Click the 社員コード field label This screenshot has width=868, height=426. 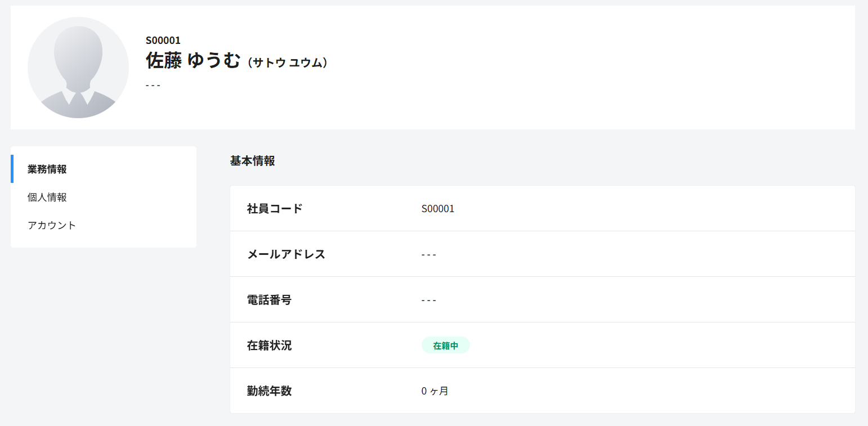[x=275, y=209]
